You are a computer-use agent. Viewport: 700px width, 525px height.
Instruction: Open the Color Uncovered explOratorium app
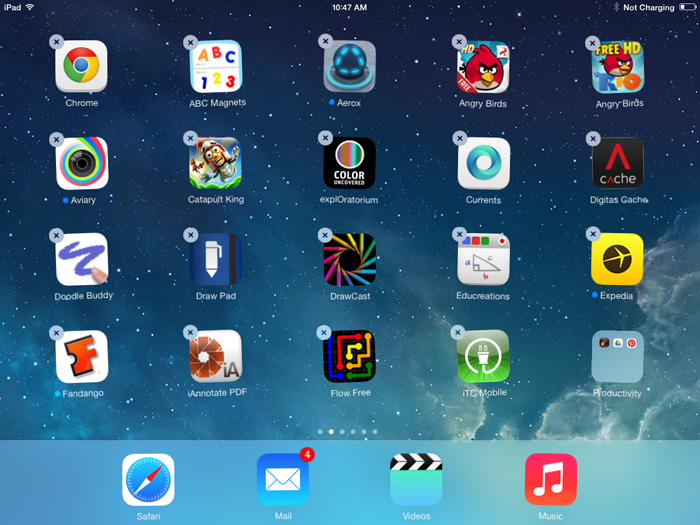pos(350,163)
